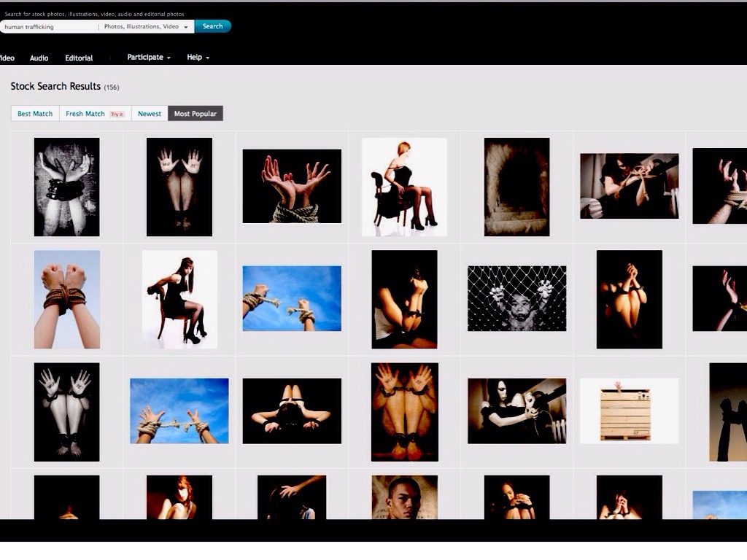This screenshot has width=747, height=560.
Task: Select the snapped rope blue sky image in second row
Action: [292, 298]
